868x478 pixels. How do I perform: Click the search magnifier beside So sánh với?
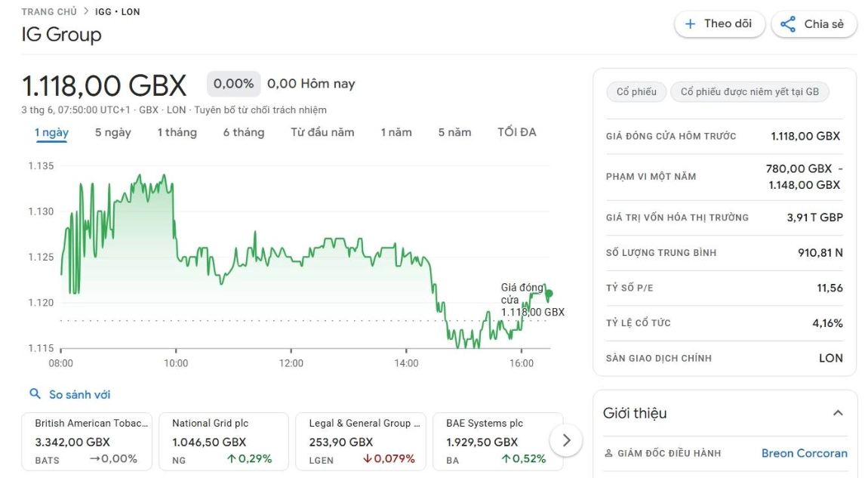[35, 394]
